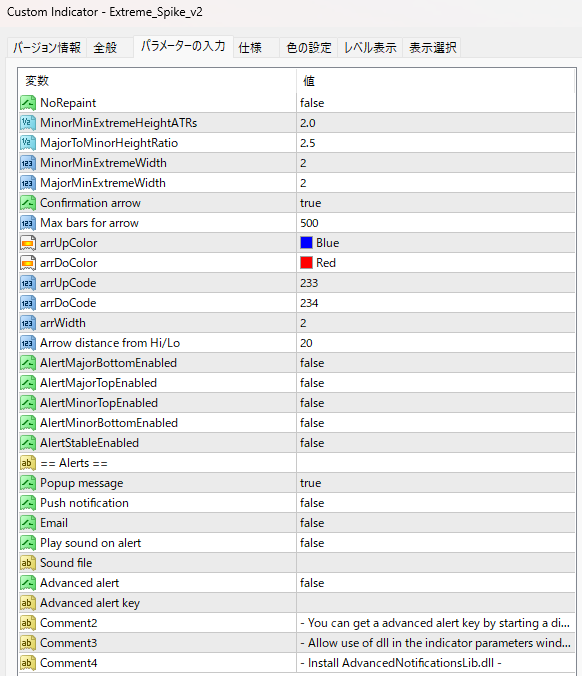582x676 pixels.
Task: Click the color-type icon beside arrUpColor
Action: [28, 243]
